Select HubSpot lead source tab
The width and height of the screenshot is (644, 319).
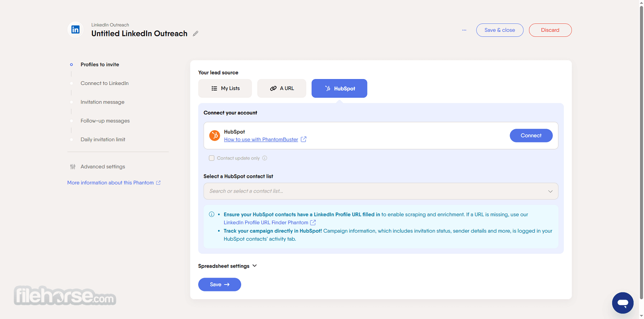pos(339,88)
